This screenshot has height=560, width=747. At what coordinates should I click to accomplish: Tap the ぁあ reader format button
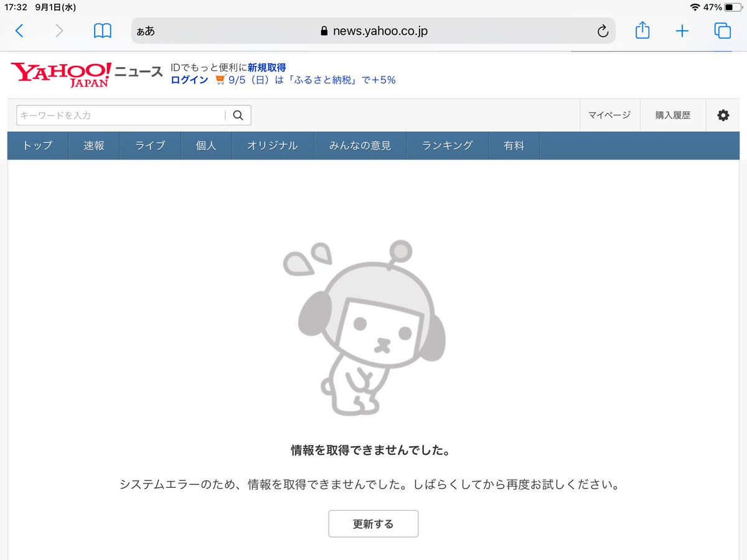coord(146,31)
